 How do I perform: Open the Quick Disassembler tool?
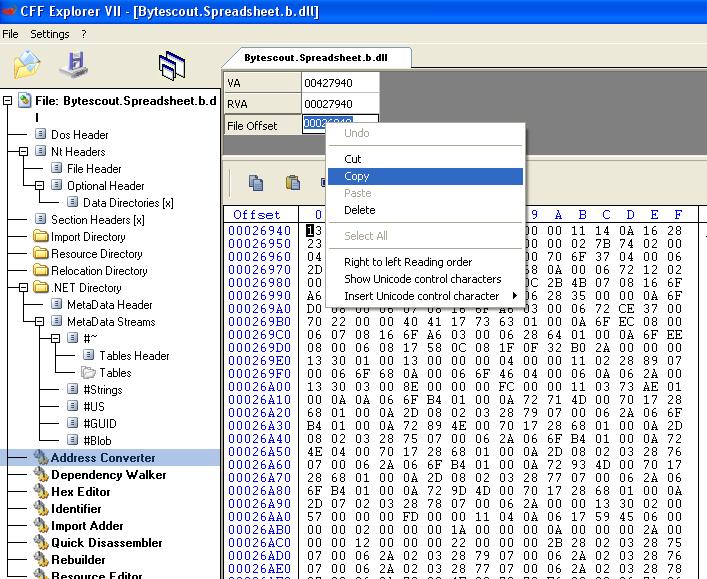pos(106,542)
